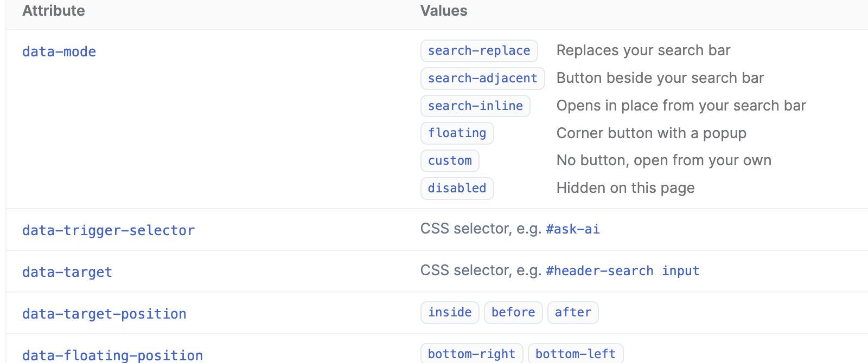
Task: Click 'Hidden on this page' description
Action: 626,188
